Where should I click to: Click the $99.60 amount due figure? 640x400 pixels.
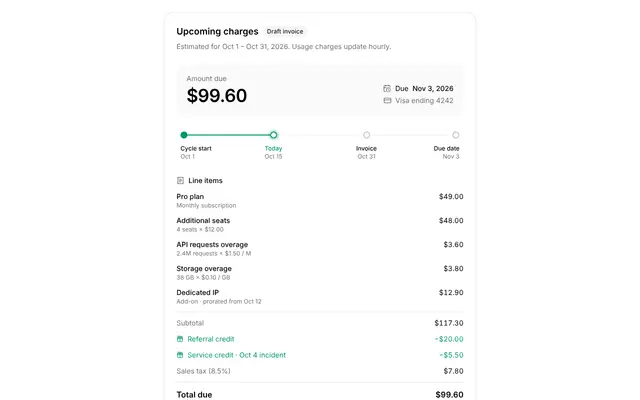pyautogui.click(x=217, y=96)
